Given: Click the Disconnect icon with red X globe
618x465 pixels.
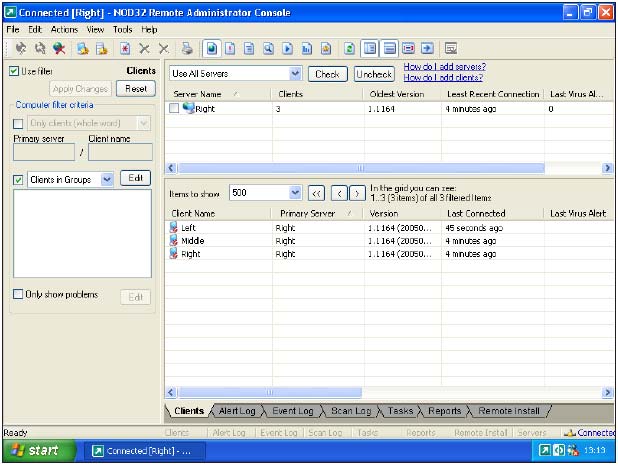Looking at the screenshot, I should point(59,48).
